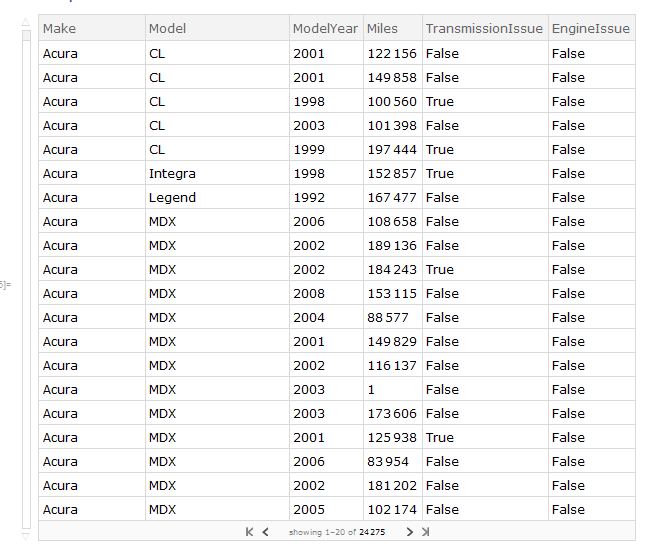
Task: Click True in the 184 243 miles row
Action: (440, 269)
